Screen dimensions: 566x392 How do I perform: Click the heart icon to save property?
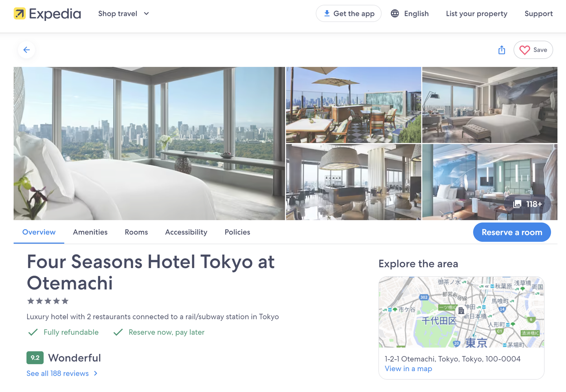click(x=524, y=50)
